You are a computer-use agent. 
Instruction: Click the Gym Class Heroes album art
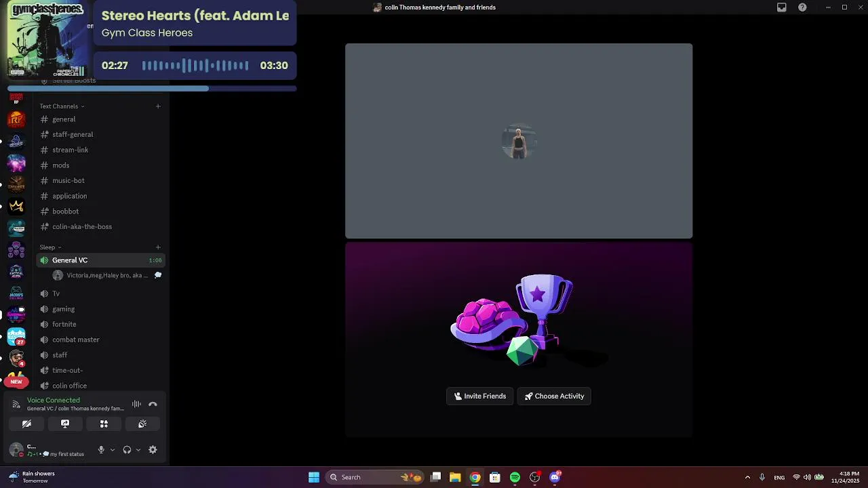pyautogui.click(x=47, y=39)
